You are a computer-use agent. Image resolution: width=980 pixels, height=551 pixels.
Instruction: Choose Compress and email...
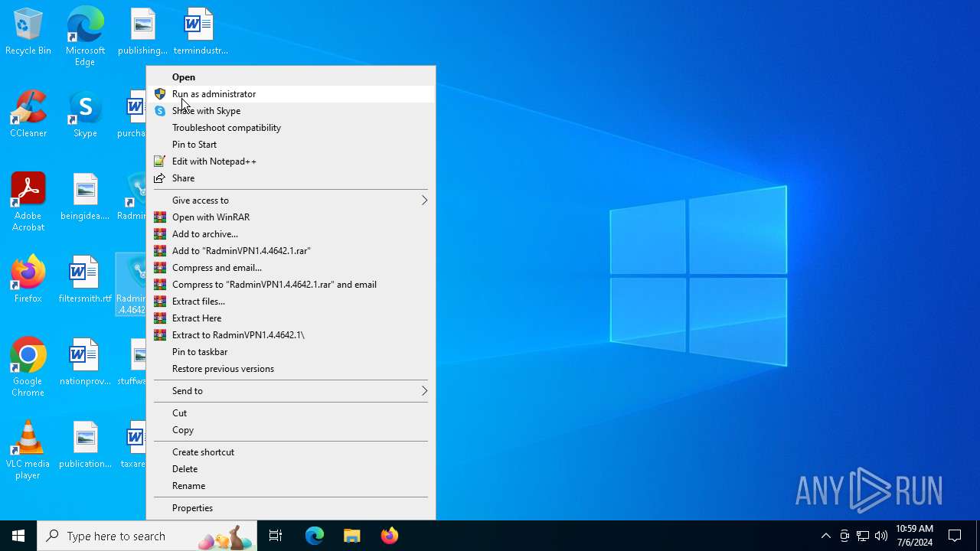pos(291,268)
